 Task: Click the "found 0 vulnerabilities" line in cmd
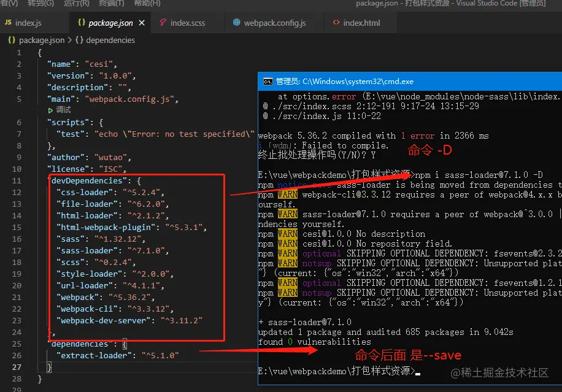[314, 342]
